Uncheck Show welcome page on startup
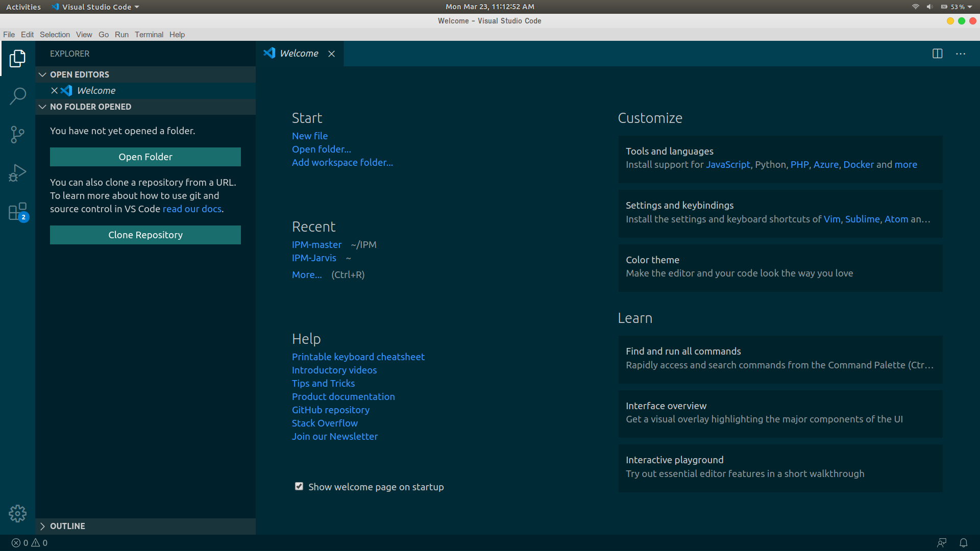 click(x=299, y=486)
